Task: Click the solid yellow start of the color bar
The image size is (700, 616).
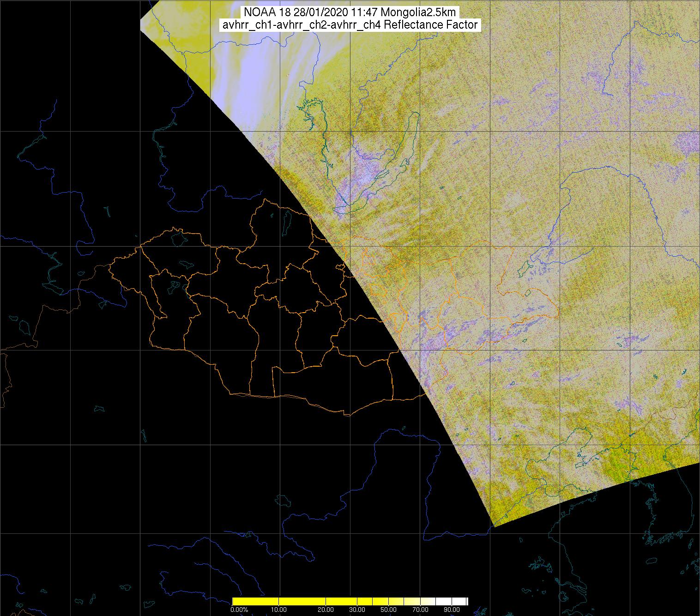Action: 256,601
